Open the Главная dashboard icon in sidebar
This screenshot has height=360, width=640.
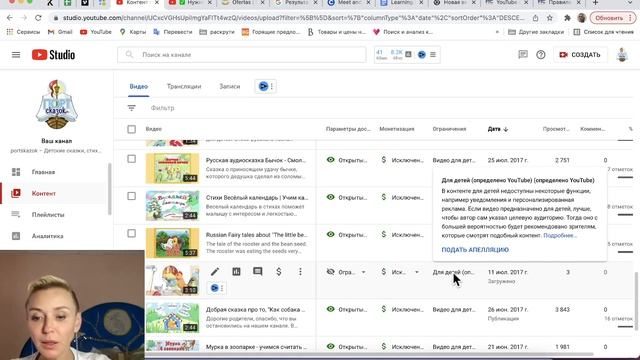pyautogui.click(x=16, y=172)
